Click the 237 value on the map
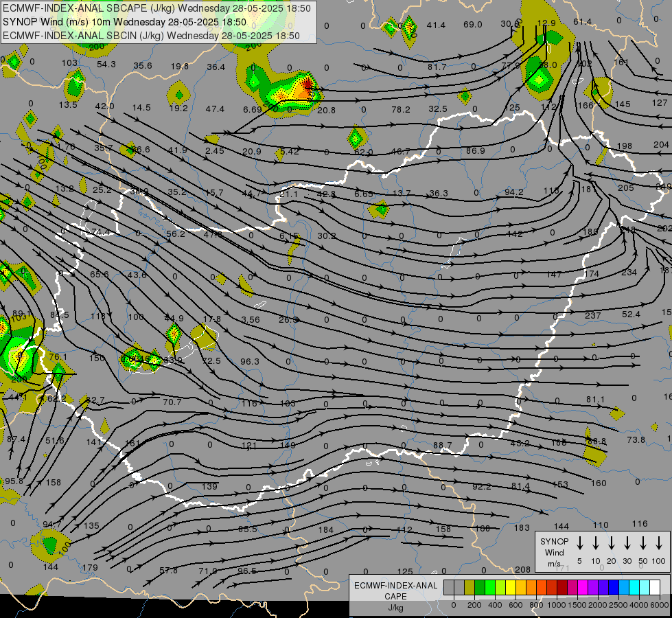Screen dimensions: 672x618 coord(592,315)
